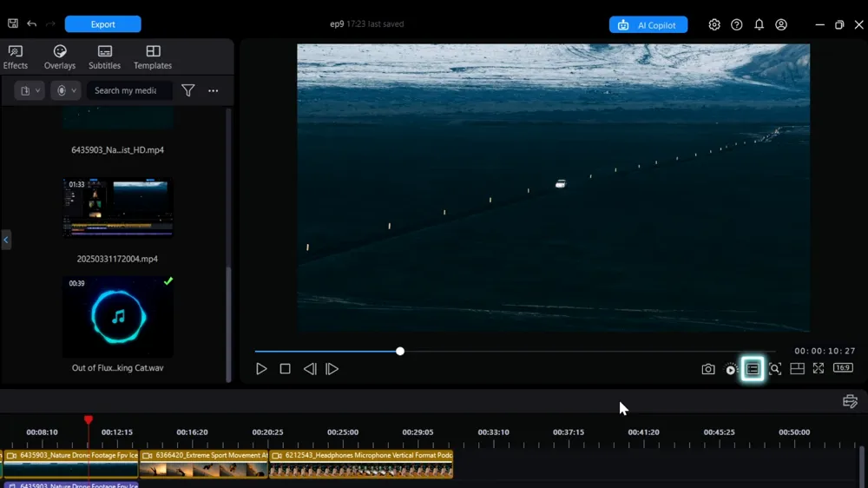868x488 pixels.
Task: Open the record media dropdown
Action: 66,90
